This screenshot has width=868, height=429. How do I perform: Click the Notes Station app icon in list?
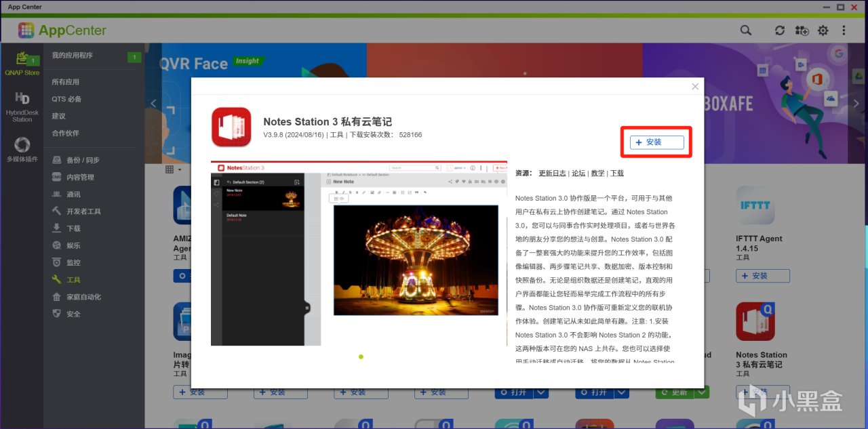(755, 321)
